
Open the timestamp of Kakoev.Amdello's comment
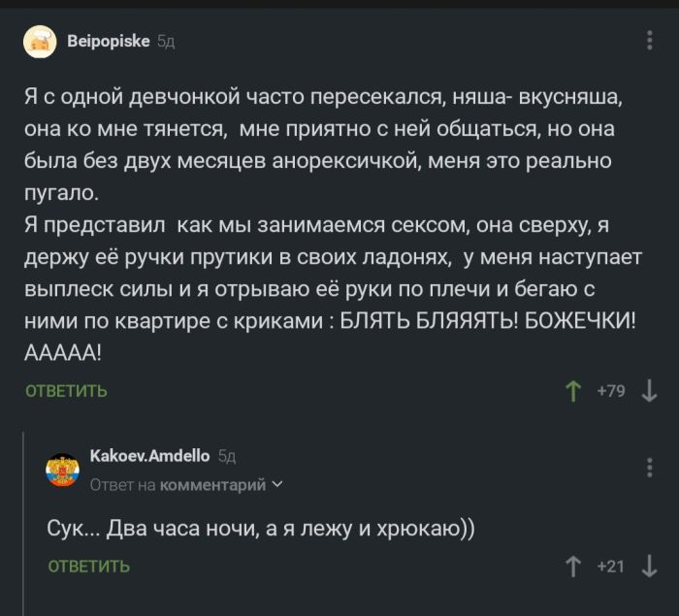pyautogui.click(x=227, y=456)
